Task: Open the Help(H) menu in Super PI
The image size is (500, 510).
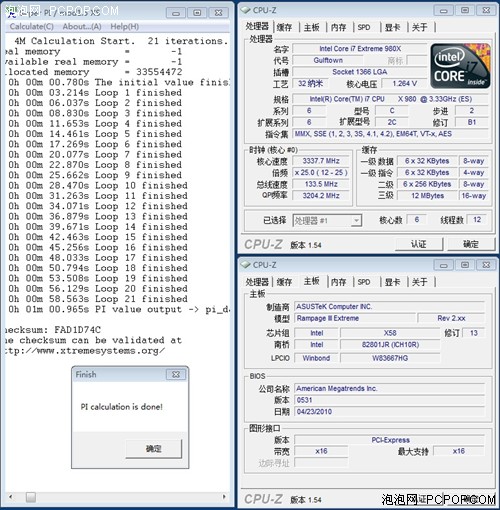Action: tap(125, 27)
